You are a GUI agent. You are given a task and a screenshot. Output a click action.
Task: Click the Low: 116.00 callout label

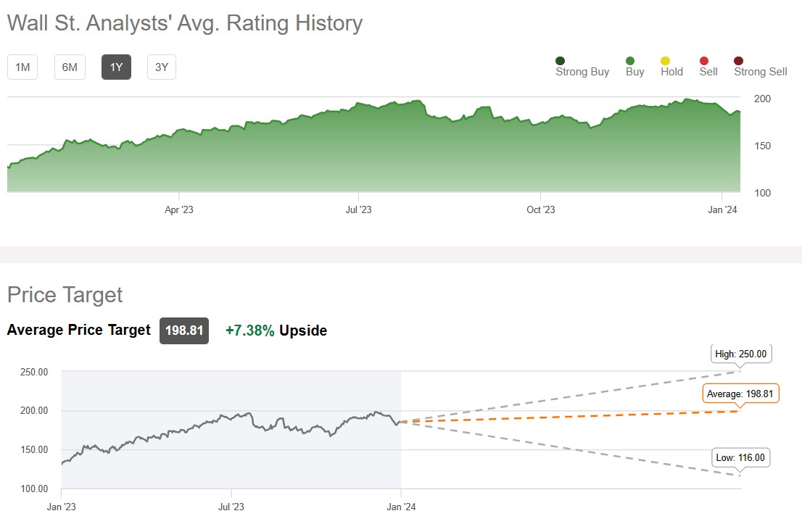tap(741, 457)
